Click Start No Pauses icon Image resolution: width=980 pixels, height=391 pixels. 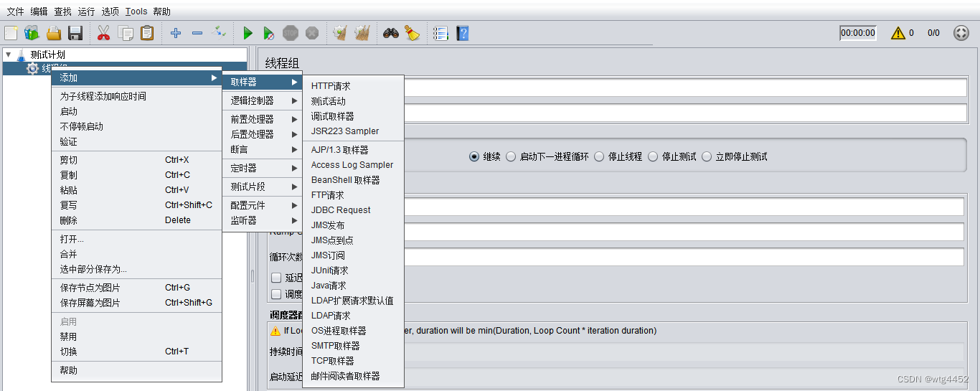pyautogui.click(x=268, y=33)
